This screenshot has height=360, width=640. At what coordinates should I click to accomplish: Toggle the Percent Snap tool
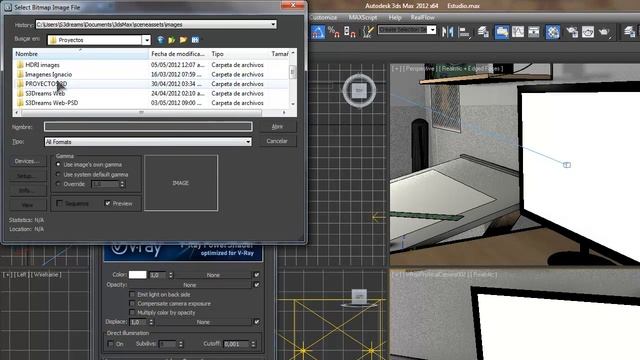pos(333,32)
